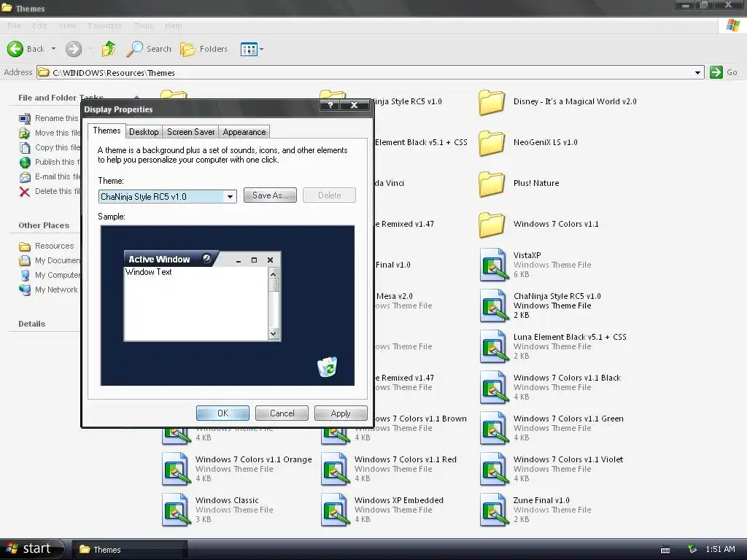Select the Themes tab

(107, 131)
